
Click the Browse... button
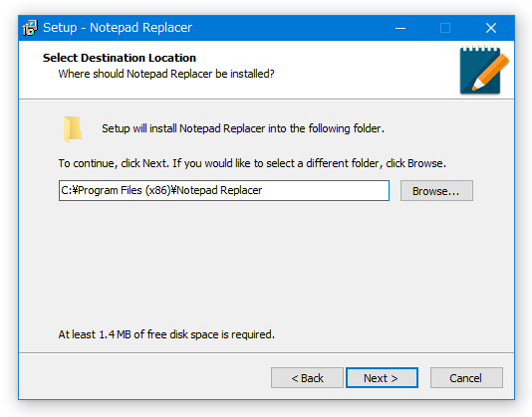tap(436, 190)
